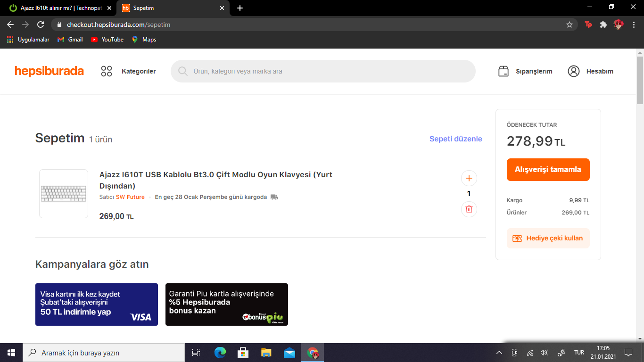Open the volume control in the tray
644x362 pixels.
coord(544,353)
